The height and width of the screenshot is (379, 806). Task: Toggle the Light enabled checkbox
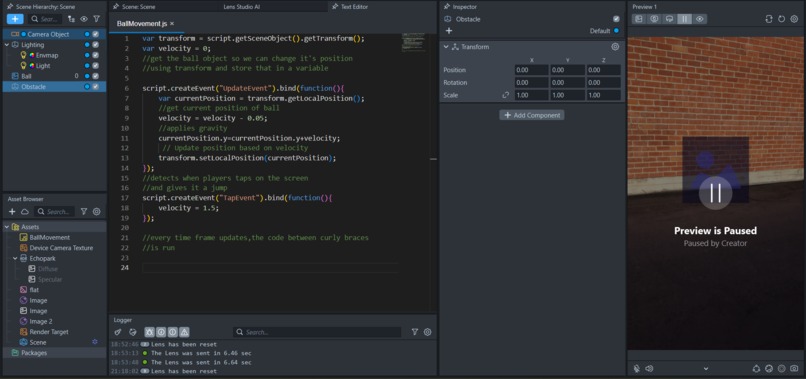click(96, 66)
